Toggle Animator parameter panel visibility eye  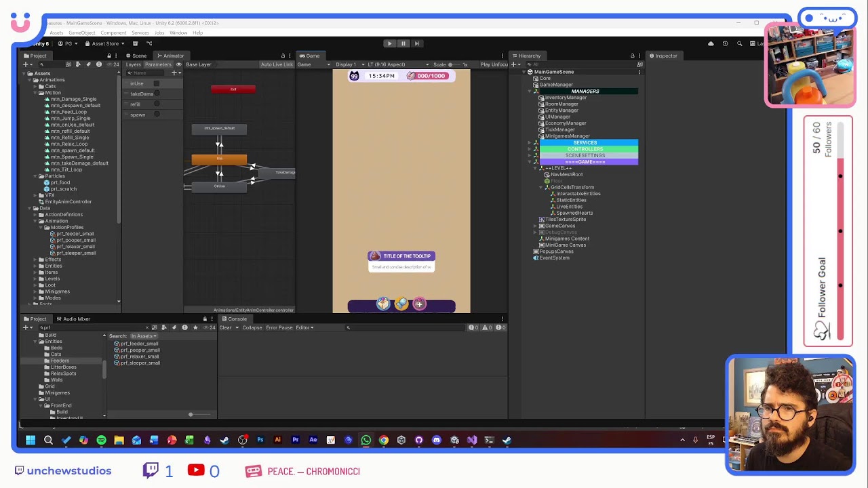[x=178, y=64]
